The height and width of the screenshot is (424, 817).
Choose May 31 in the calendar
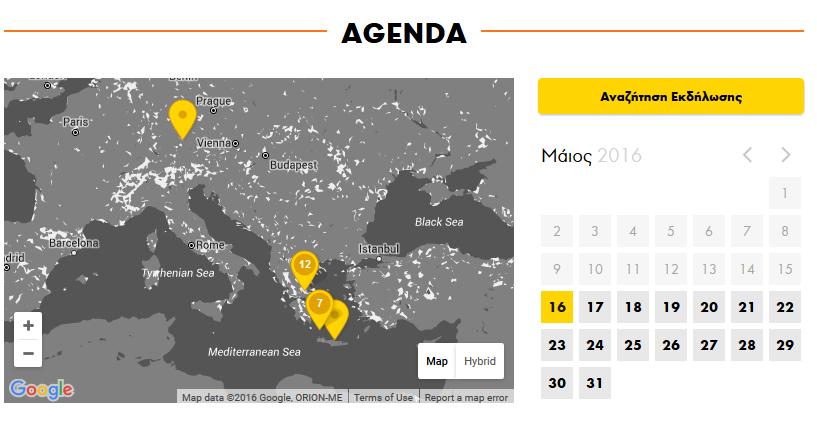595,384
